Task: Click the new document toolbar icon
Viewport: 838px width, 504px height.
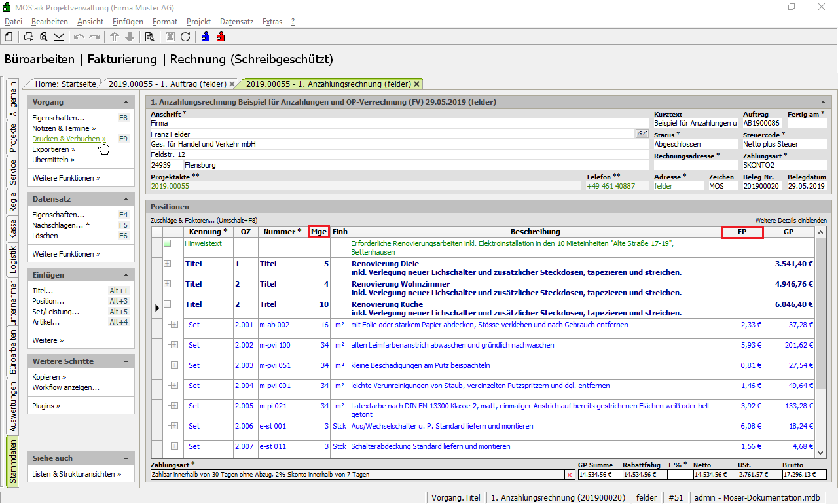Action: (9, 37)
